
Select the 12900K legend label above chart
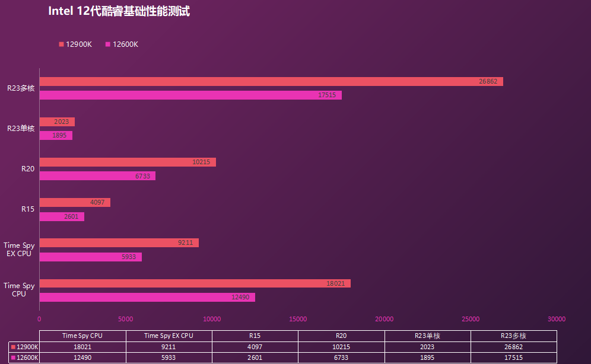pos(79,44)
